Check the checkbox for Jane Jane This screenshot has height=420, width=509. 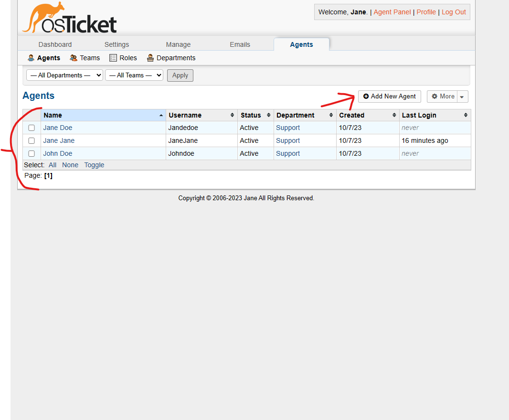31,140
